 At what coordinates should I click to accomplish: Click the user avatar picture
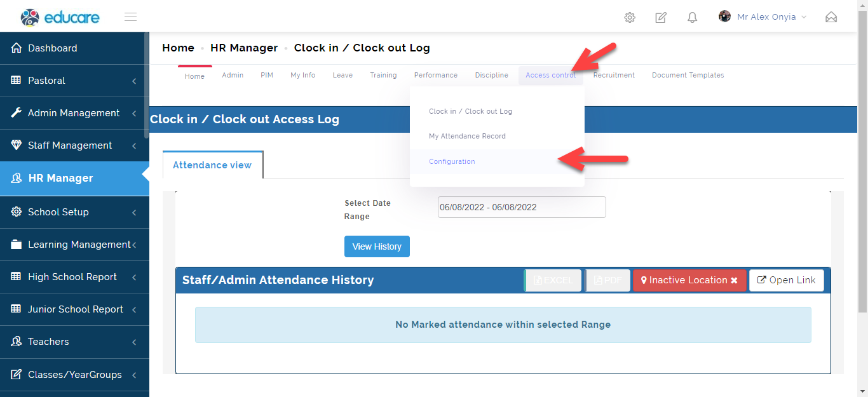point(724,17)
